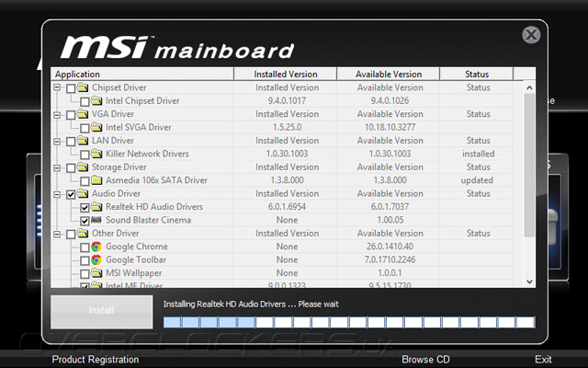The image size is (588, 368).
Task: Click Exit at the bottom bar
Action: pyautogui.click(x=543, y=360)
